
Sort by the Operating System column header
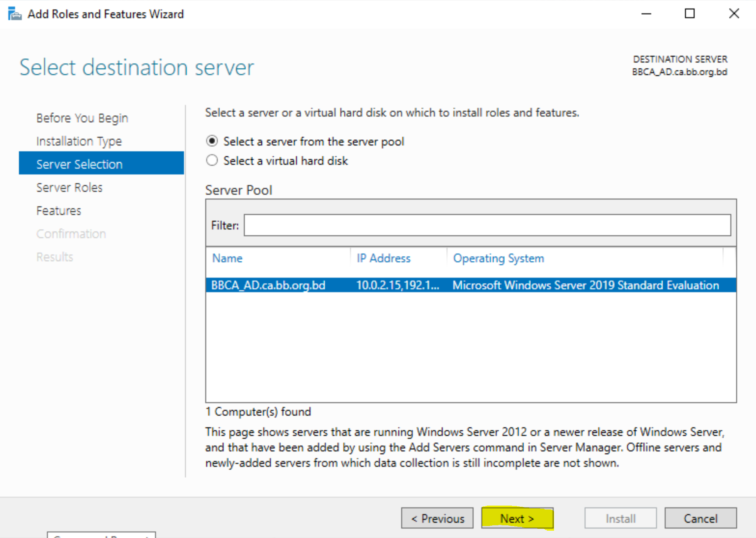pos(498,258)
